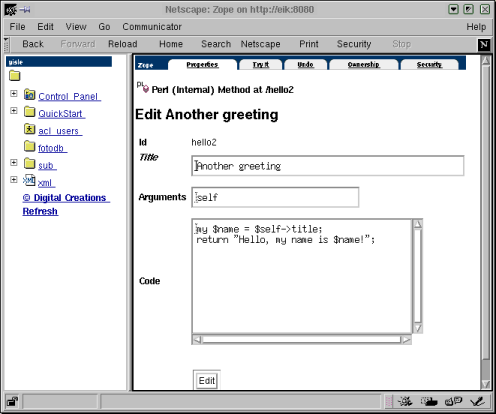496x414 pixels.
Task: Switch to the Properties tab
Action: click(202, 65)
